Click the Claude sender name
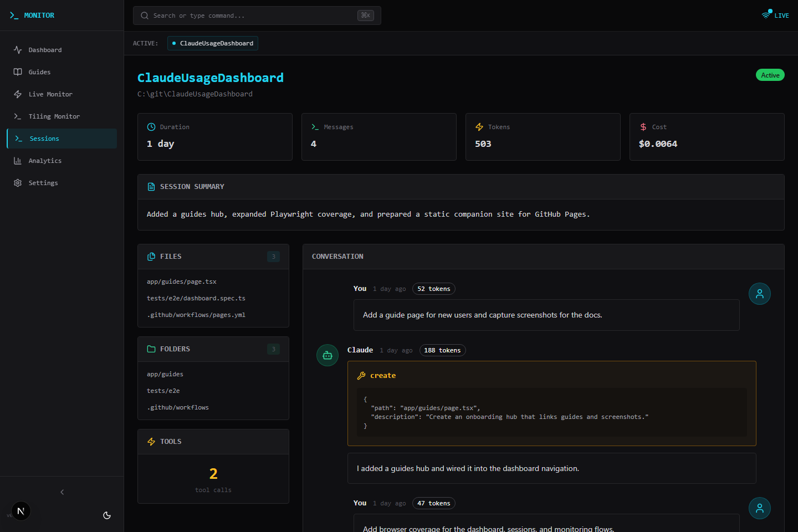The height and width of the screenshot is (532, 798). point(360,350)
